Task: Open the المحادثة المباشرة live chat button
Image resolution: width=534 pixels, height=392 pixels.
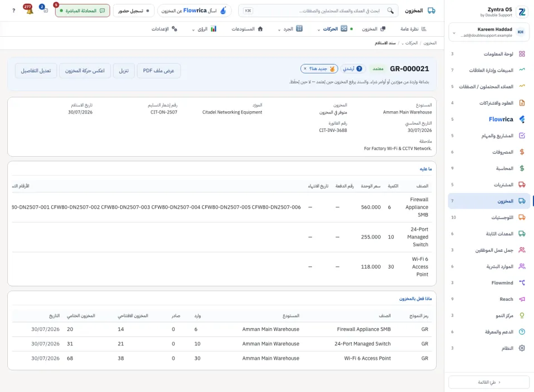Action: coord(82,11)
